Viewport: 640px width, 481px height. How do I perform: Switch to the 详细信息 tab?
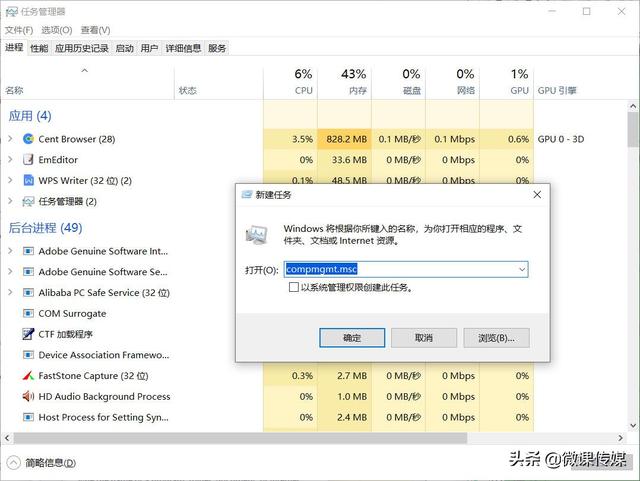point(183,48)
